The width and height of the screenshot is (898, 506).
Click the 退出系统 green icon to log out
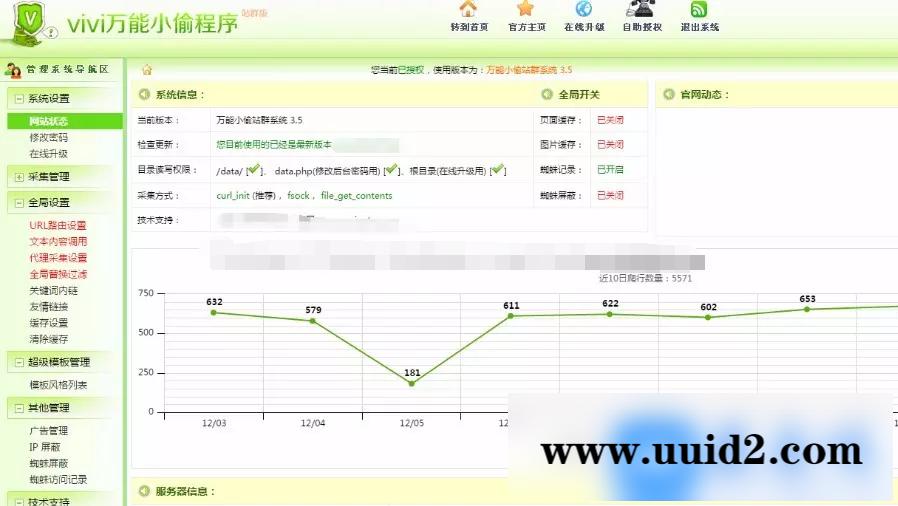699,9
